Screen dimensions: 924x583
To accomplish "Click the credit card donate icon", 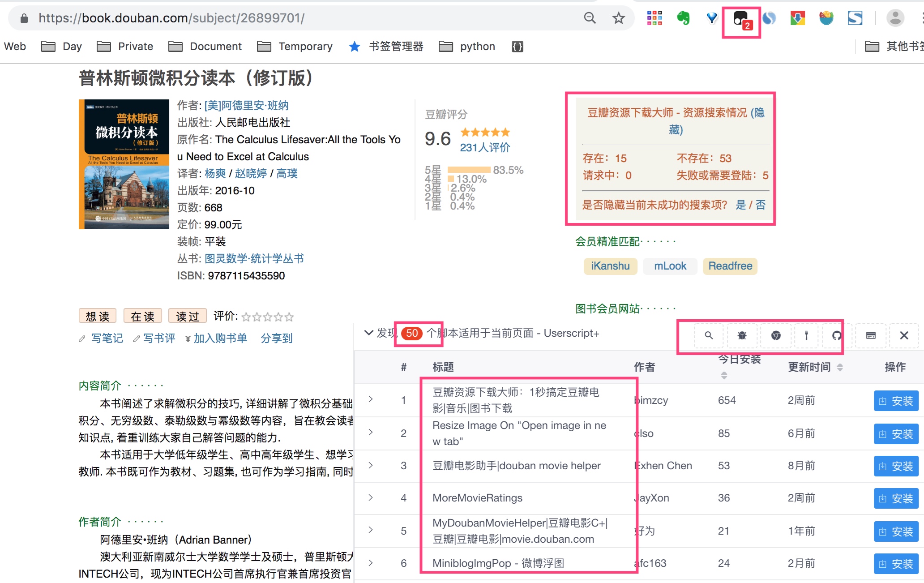I will coord(871,335).
